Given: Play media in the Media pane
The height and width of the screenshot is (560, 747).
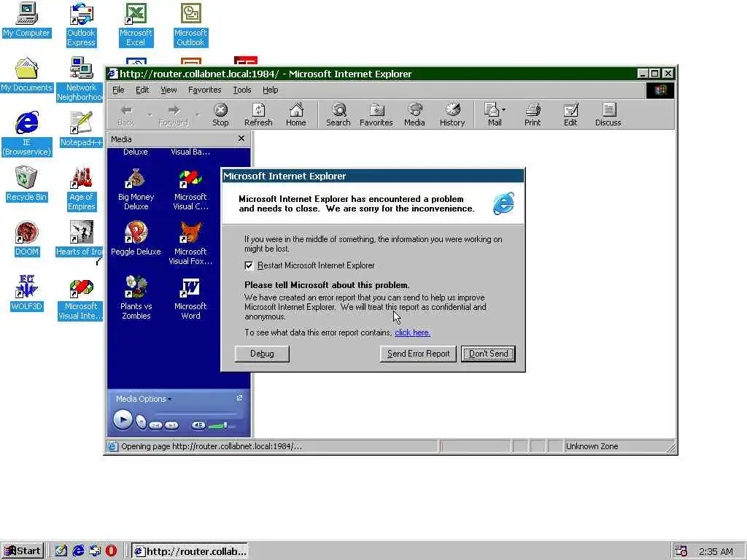Looking at the screenshot, I should pos(123,420).
